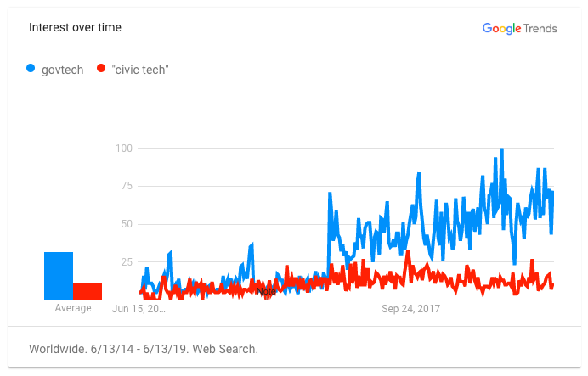Screen dimensions: 588x376
Task: Click the 100 y-axis label
Action: (x=125, y=149)
